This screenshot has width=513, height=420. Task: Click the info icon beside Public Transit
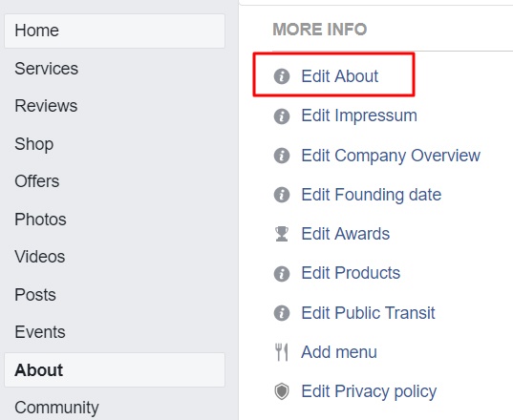tap(282, 313)
